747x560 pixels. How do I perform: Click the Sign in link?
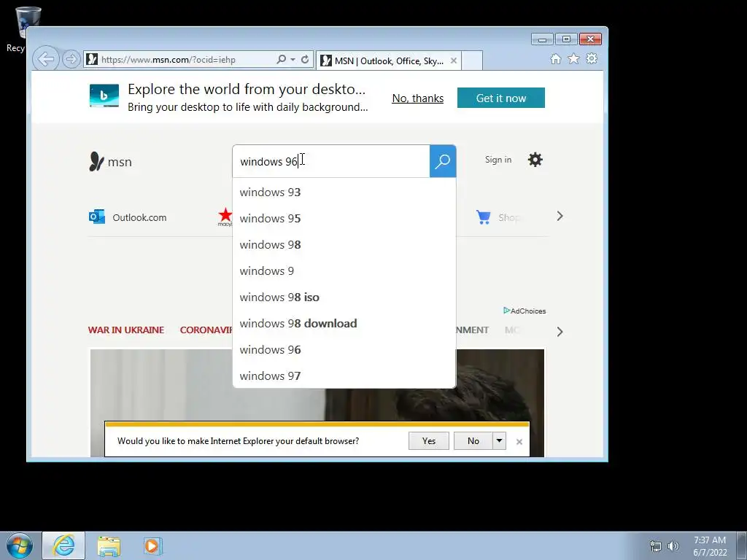pos(498,160)
